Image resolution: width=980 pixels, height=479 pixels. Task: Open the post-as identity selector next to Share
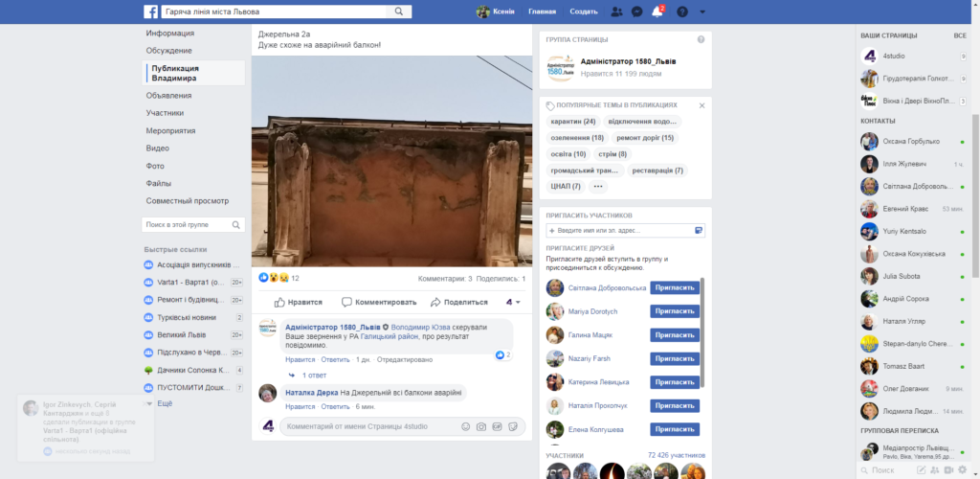pos(513,302)
